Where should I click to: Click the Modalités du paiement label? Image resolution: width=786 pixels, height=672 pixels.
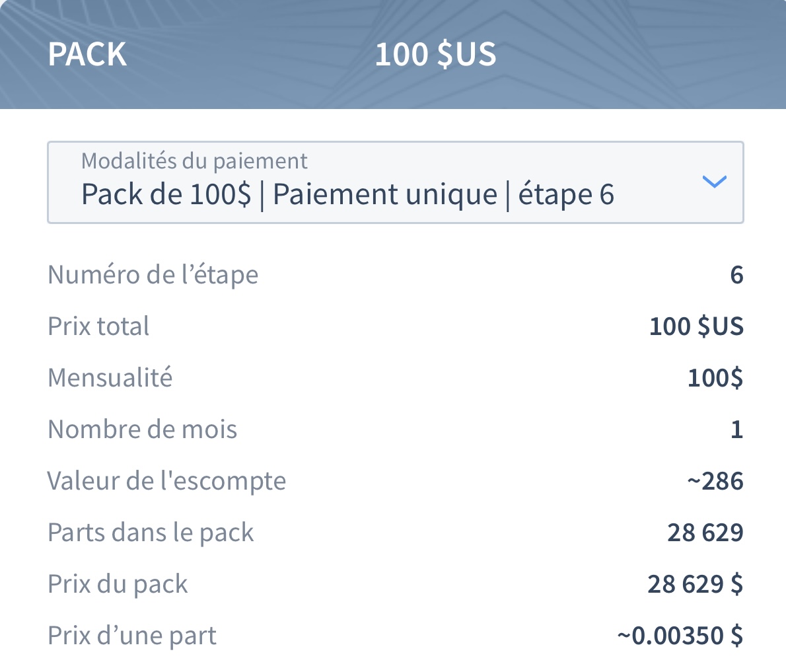click(x=194, y=161)
